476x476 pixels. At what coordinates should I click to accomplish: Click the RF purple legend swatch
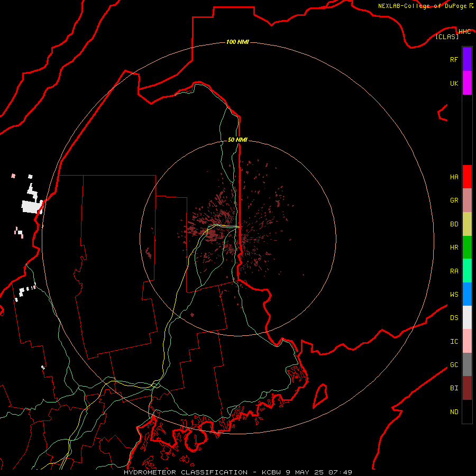tap(467, 59)
